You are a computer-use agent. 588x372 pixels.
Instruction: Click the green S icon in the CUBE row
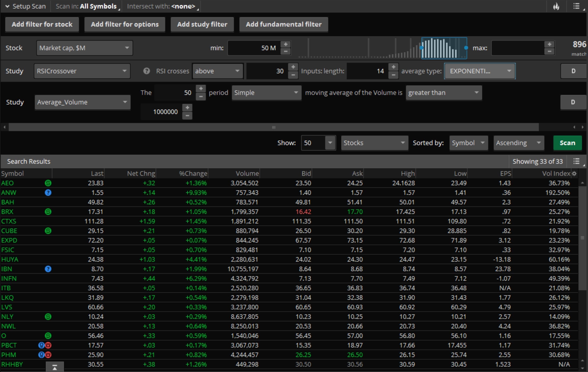[48, 231]
